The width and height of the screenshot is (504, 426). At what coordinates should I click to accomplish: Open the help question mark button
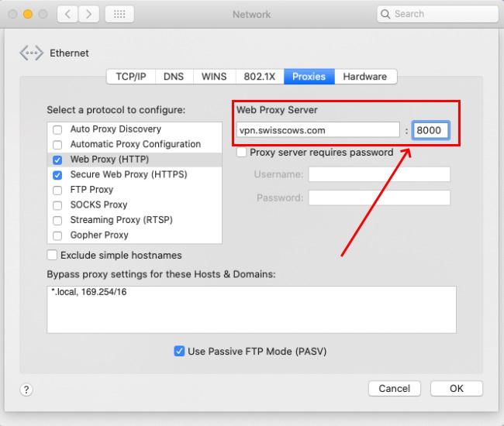(x=26, y=390)
